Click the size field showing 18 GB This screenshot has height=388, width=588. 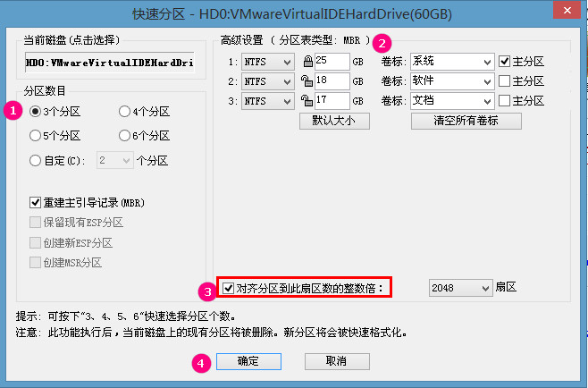pos(332,81)
